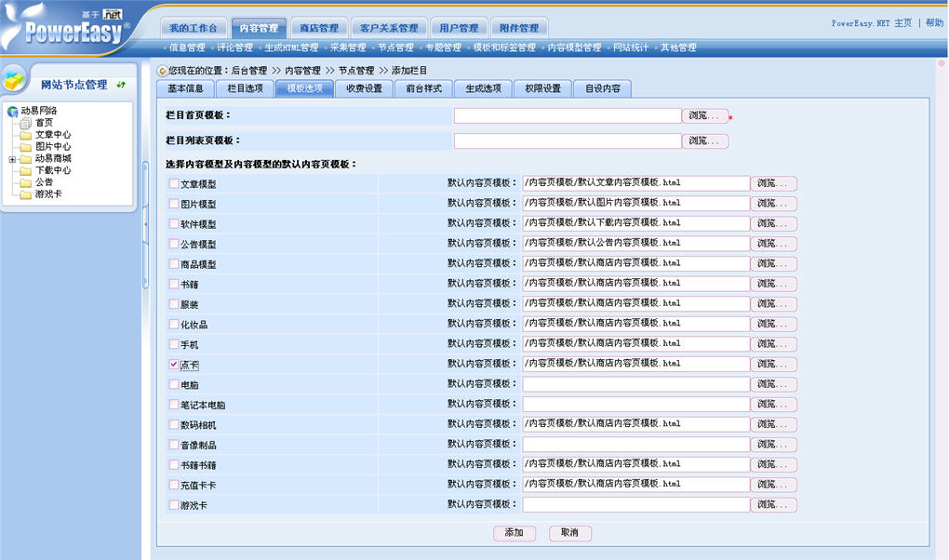Expand the 动易商城 tree node

pyautogui.click(x=12, y=159)
